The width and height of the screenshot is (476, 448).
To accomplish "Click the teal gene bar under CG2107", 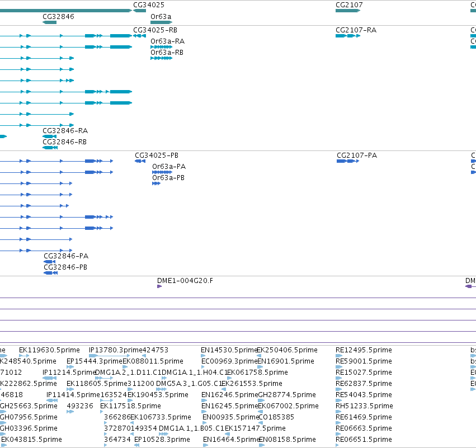I will 348,11.
